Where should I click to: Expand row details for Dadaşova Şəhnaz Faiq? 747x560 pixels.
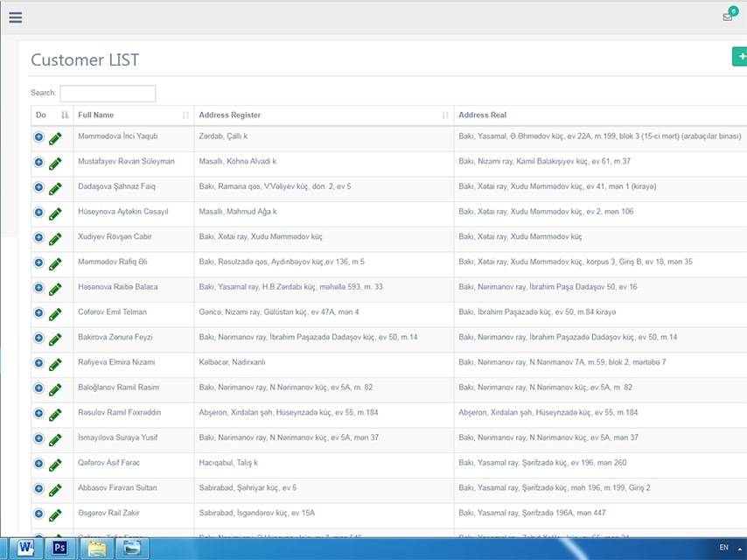pos(38,188)
